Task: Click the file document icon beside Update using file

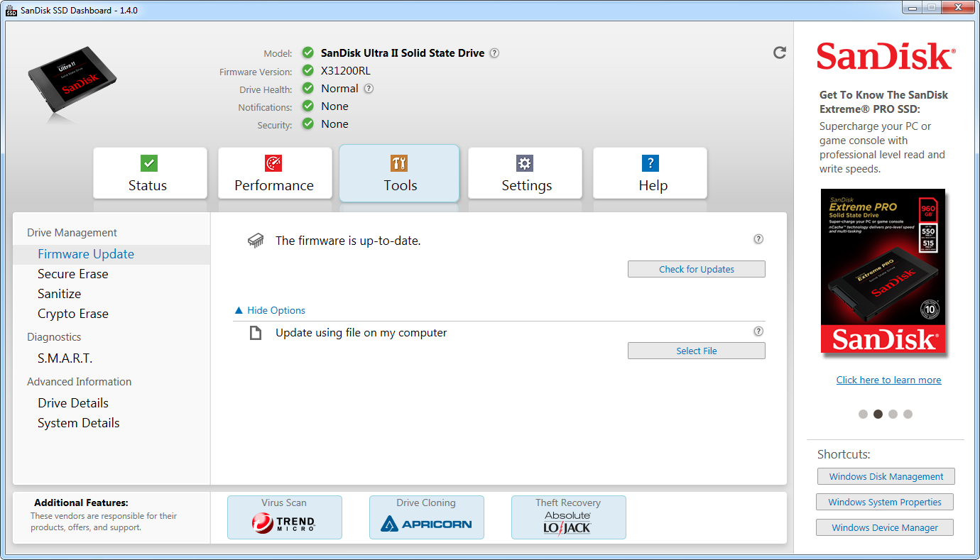Action: tap(256, 333)
